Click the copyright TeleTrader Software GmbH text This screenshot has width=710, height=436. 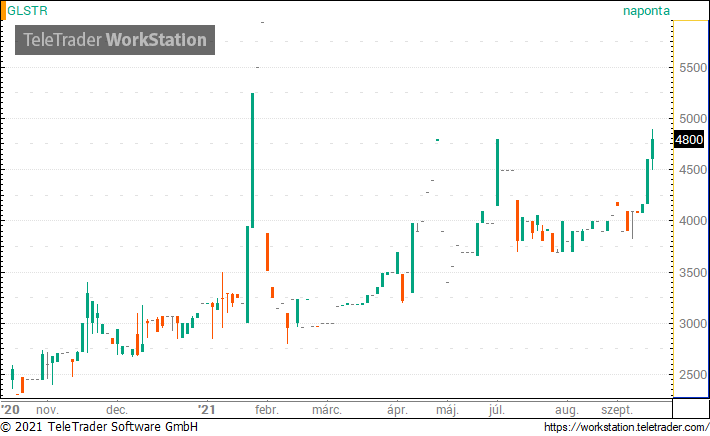pos(99,427)
